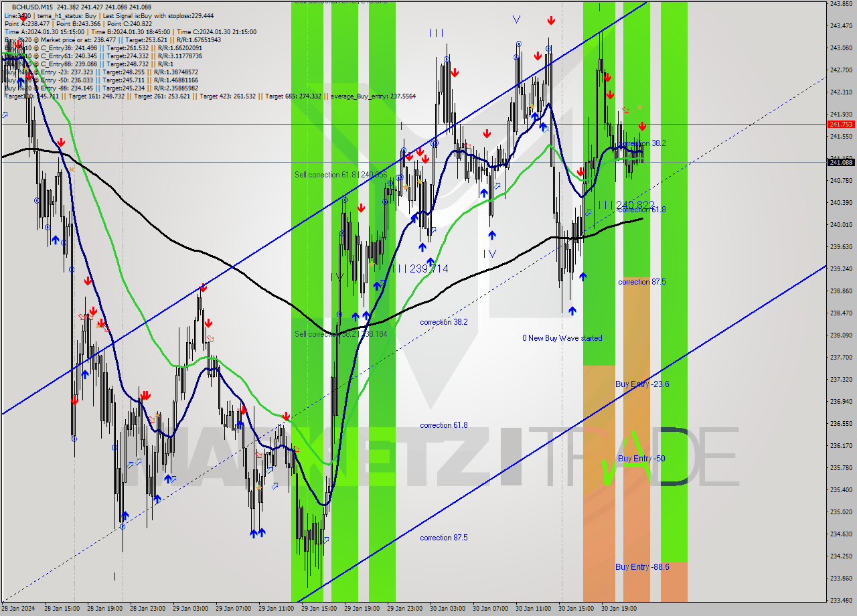This screenshot has width=857, height=616.
Task: Click the 235.020 price axis label
Action: pos(841,512)
